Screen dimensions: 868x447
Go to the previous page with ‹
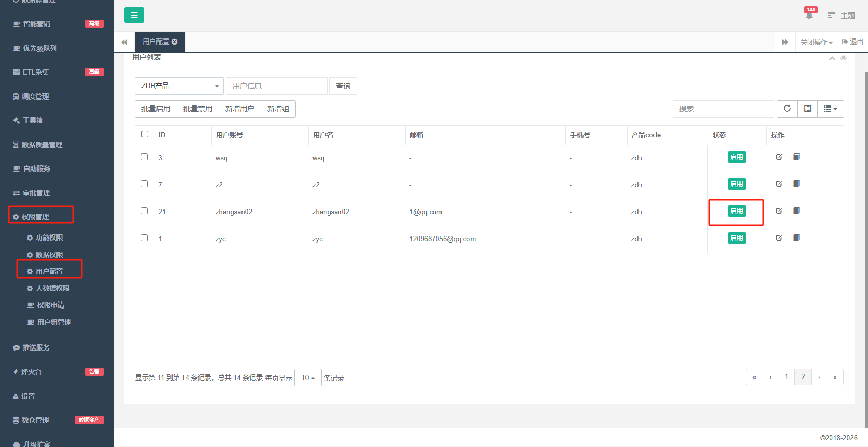[x=771, y=377]
